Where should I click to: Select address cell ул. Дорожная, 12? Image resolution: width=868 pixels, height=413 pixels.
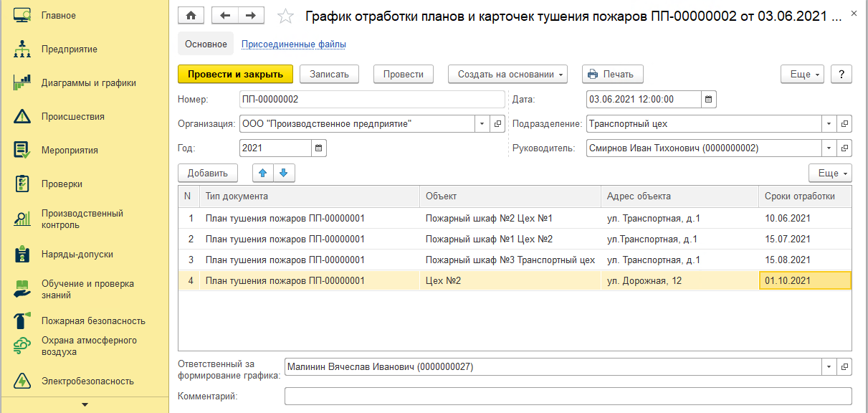[679, 280]
